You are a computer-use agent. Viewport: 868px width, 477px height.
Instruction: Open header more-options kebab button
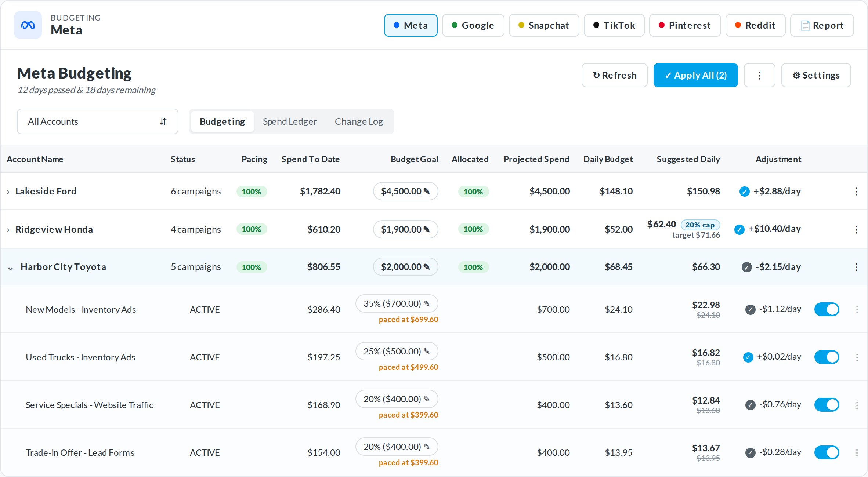click(759, 75)
